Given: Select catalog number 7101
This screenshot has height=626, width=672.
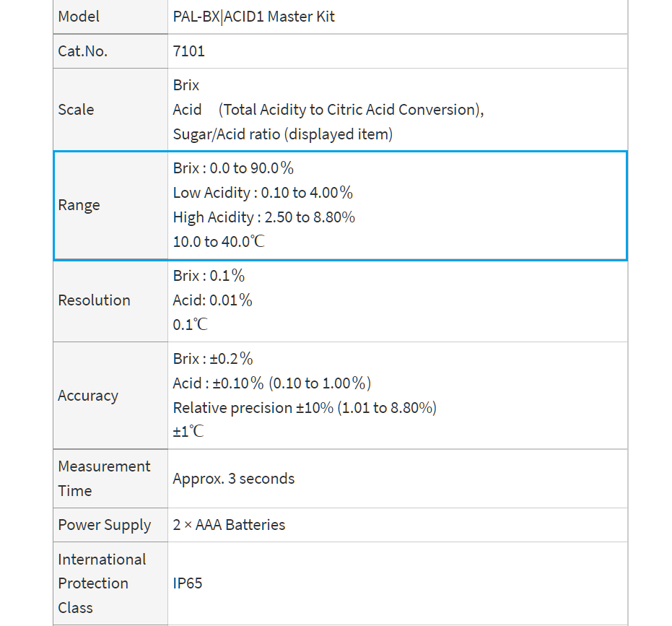Looking at the screenshot, I should point(188,51).
